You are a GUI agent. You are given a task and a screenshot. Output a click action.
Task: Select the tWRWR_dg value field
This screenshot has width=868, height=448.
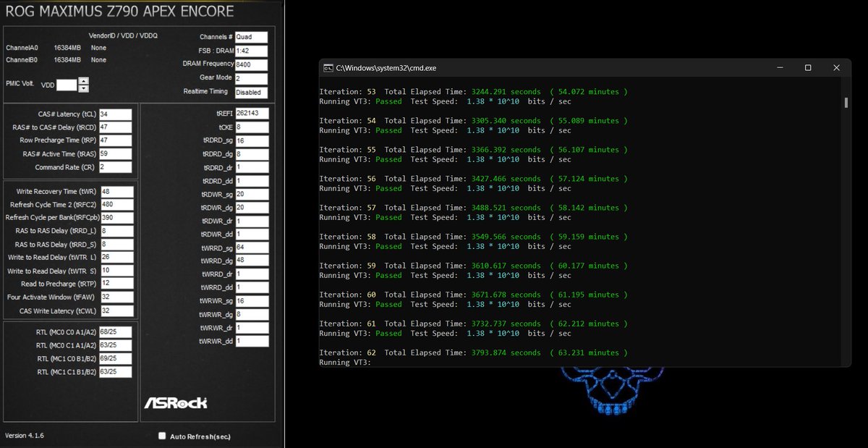point(251,314)
